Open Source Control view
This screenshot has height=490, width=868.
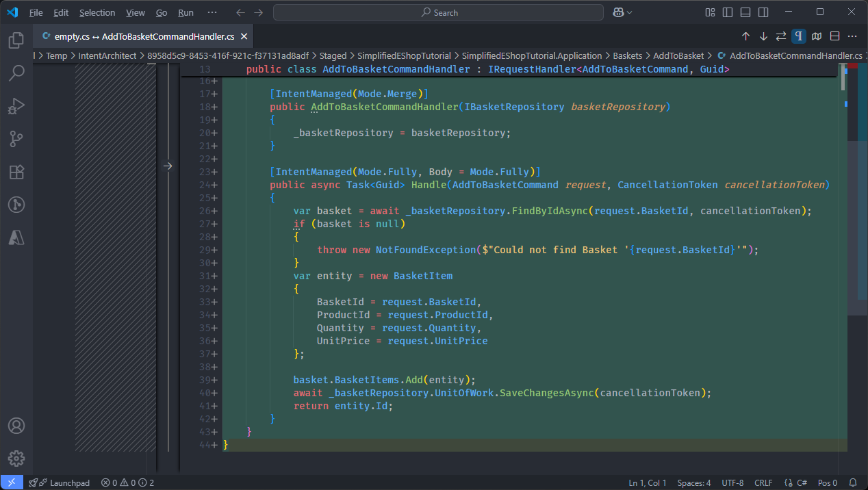16,139
